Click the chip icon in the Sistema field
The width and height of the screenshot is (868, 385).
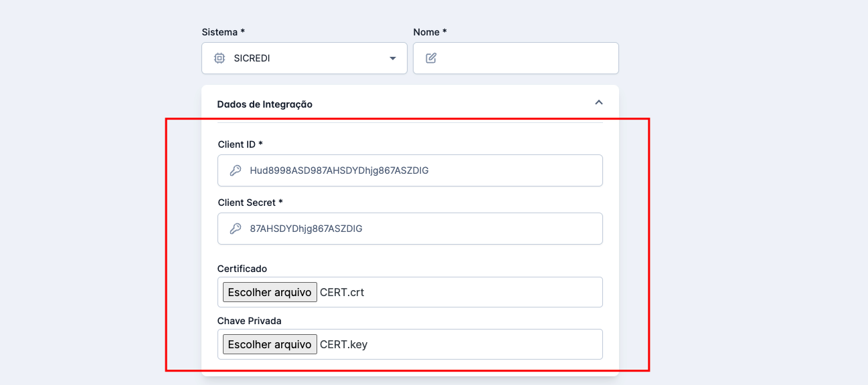click(x=219, y=58)
